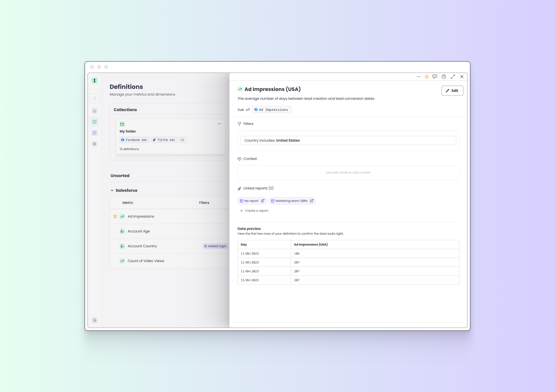Open the My folder collection card
The height and width of the screenshot is (392, 555).
point(170,137)
